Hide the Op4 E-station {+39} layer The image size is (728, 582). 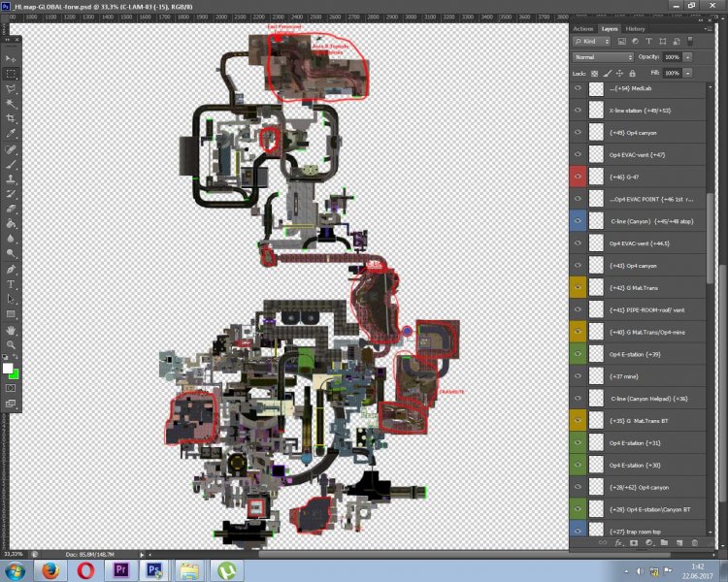click(579, 354)
